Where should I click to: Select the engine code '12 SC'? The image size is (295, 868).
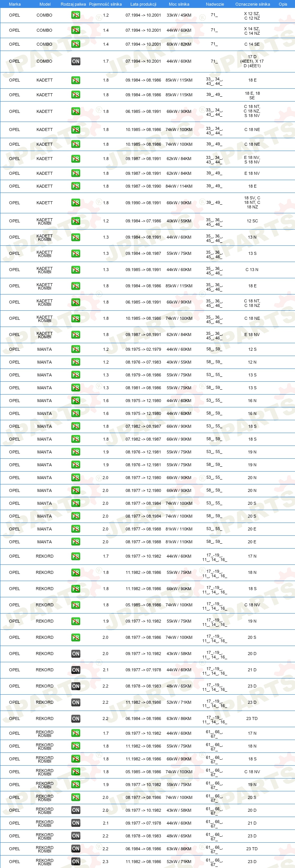click(x=252, y=221)
